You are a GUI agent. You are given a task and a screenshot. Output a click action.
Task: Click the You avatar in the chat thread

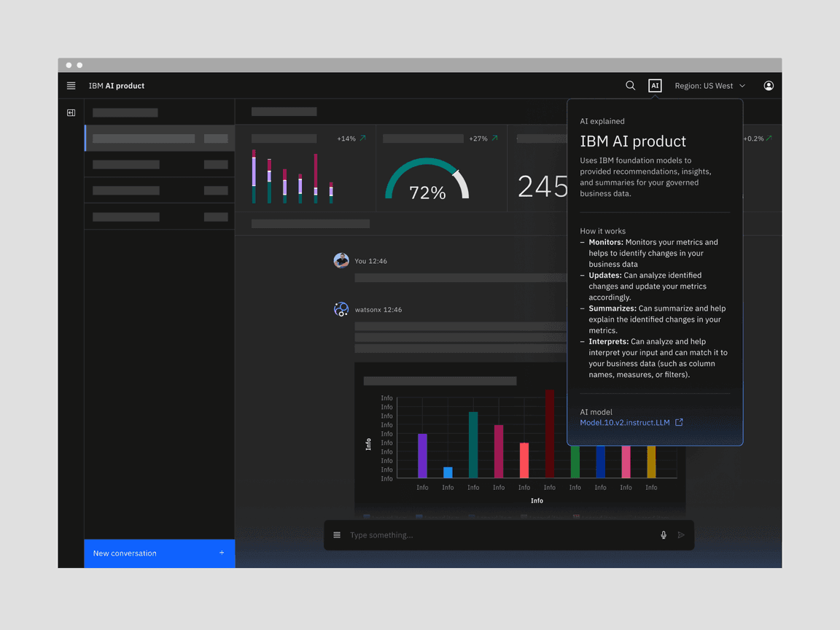[341, 260]
